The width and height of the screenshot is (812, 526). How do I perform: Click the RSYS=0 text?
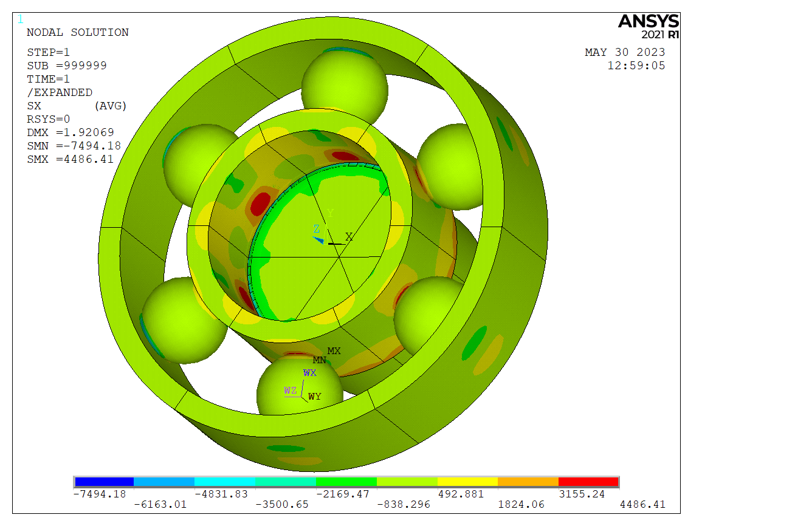[x=49, y=119]
